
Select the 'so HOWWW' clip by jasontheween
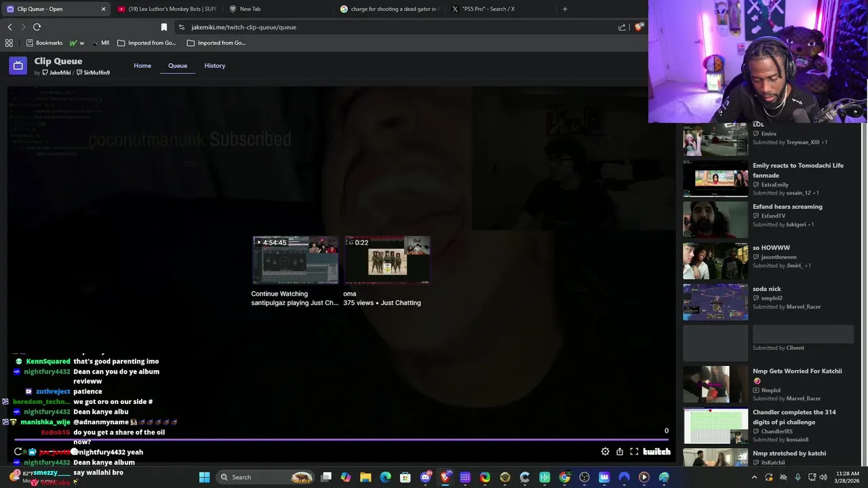[x=768, y=260]
